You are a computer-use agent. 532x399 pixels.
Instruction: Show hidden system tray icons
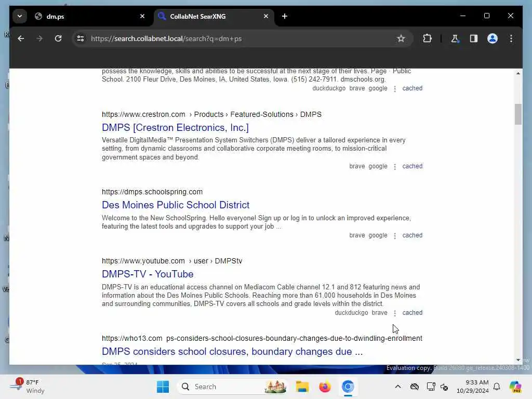397,387
